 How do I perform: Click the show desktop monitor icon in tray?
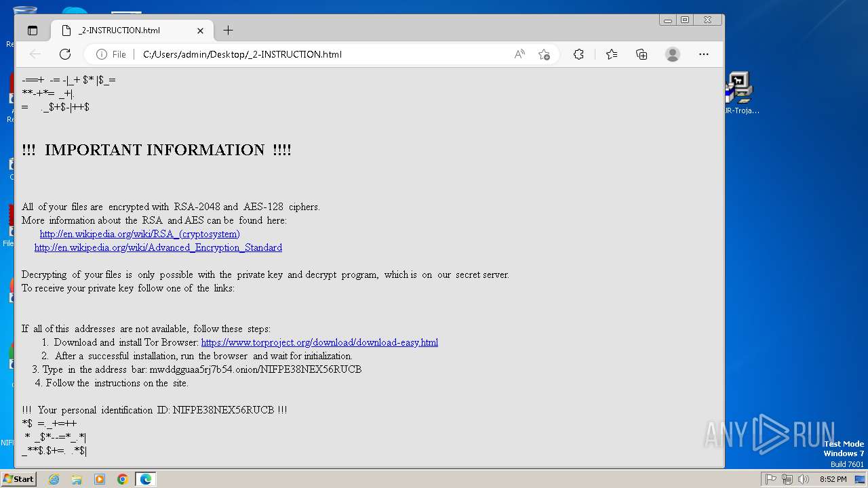pos(860,479)
